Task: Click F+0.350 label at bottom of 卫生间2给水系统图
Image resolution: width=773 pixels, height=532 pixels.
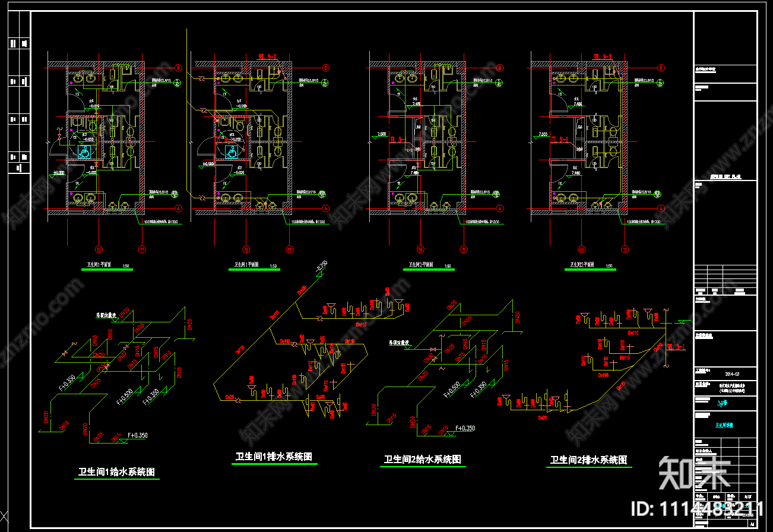Action: click(465, 427)
